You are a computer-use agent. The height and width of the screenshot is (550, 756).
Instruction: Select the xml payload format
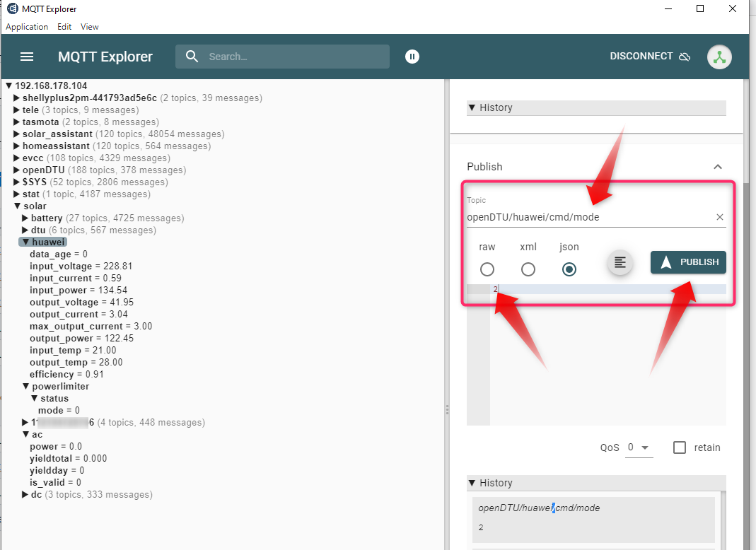tap(528, 269)
